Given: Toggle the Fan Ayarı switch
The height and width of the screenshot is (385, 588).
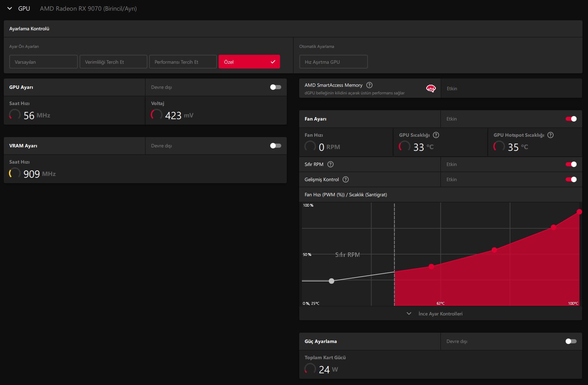Looking at the screenshot, I should point(571,119).
